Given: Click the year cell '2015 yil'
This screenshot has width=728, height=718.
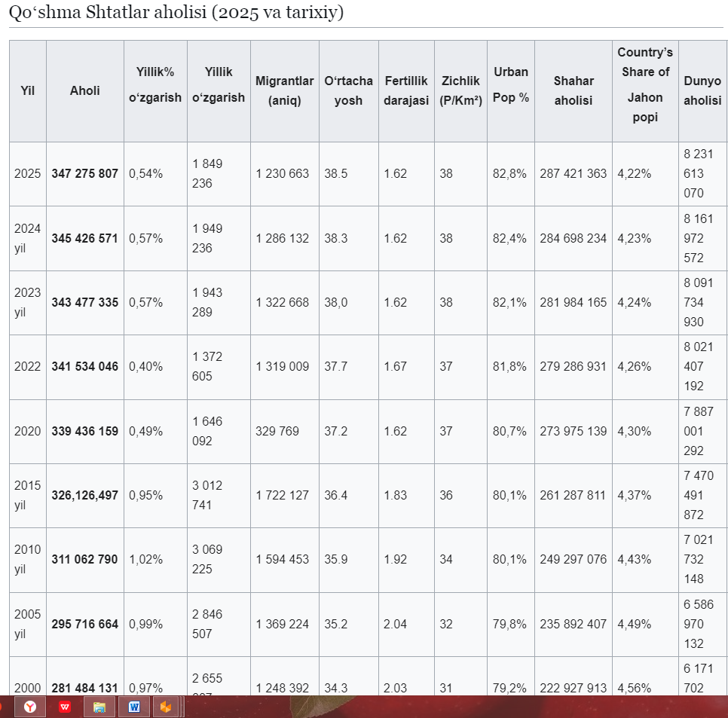Looking at the screenshot, I should click(27, 495).
